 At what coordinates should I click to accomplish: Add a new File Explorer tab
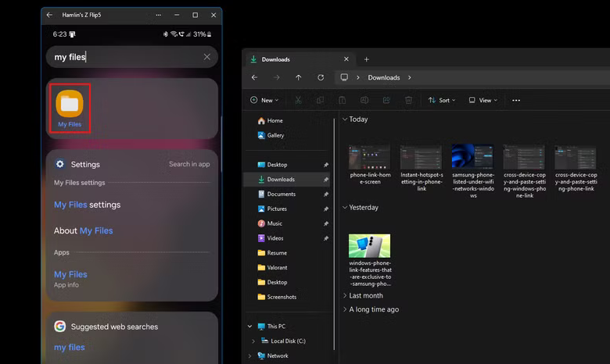point(367,59)
